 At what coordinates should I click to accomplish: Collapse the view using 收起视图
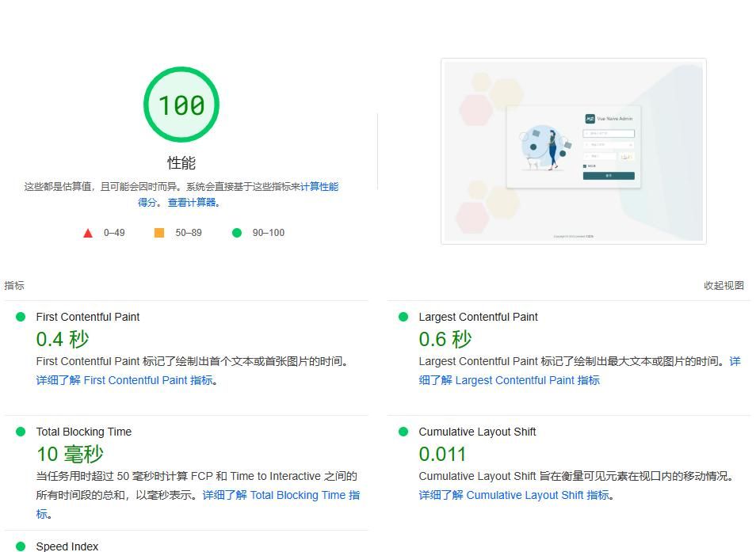[723, 285]
